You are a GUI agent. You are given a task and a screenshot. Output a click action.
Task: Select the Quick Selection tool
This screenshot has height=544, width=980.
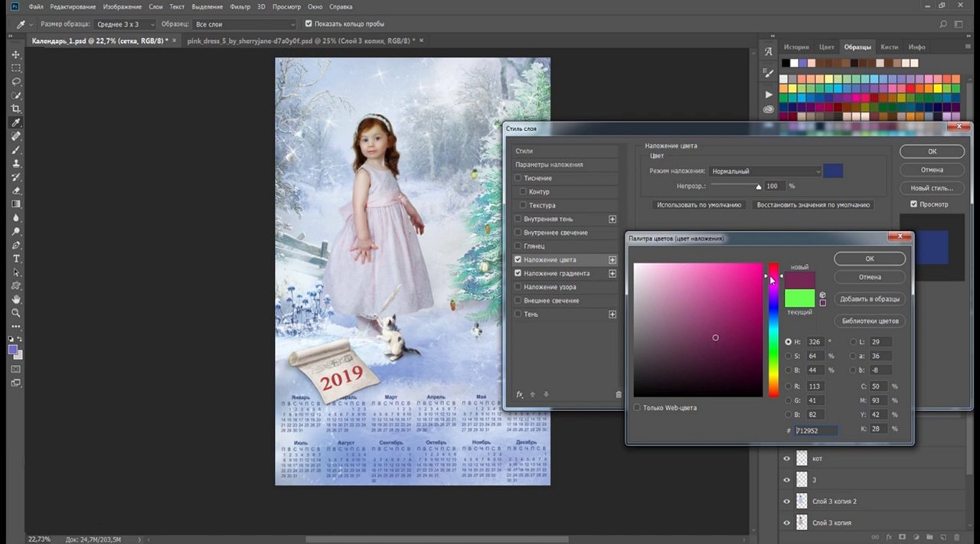point(16,96)
